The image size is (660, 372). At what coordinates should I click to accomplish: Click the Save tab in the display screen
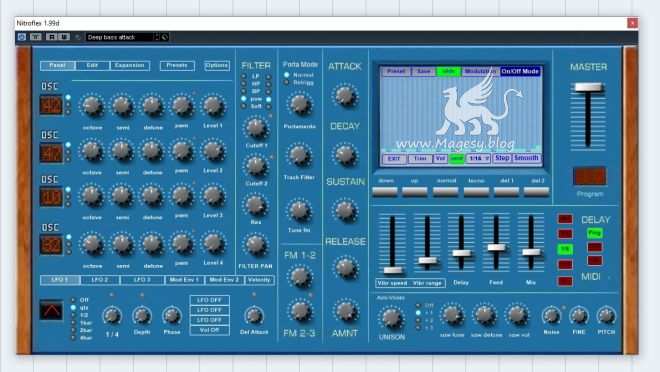423,72
